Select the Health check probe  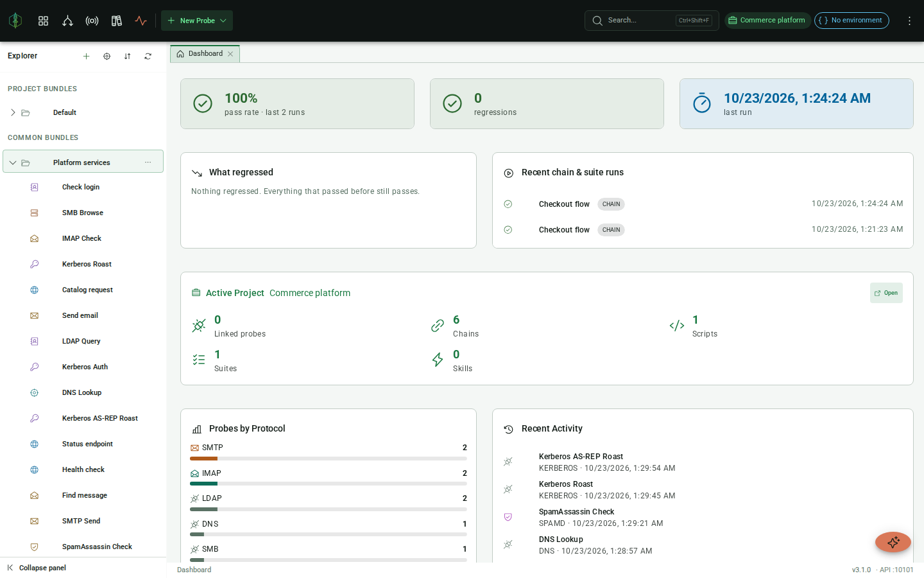(83, 469)
